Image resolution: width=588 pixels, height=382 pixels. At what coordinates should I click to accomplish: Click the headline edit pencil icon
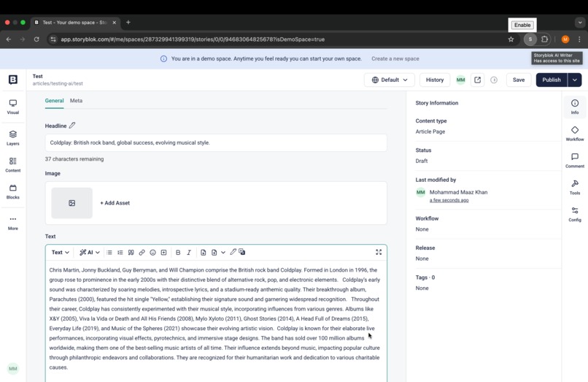click(x=72, y=126)
